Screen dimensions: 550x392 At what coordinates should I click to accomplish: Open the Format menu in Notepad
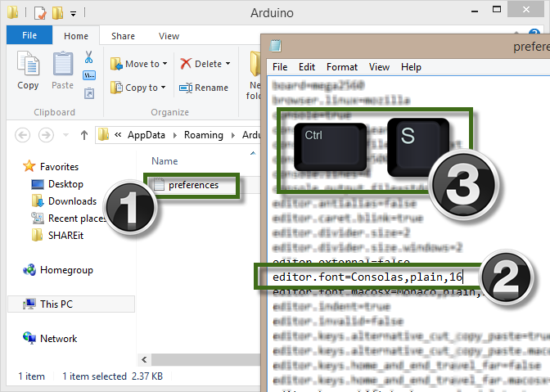(341, 67)
